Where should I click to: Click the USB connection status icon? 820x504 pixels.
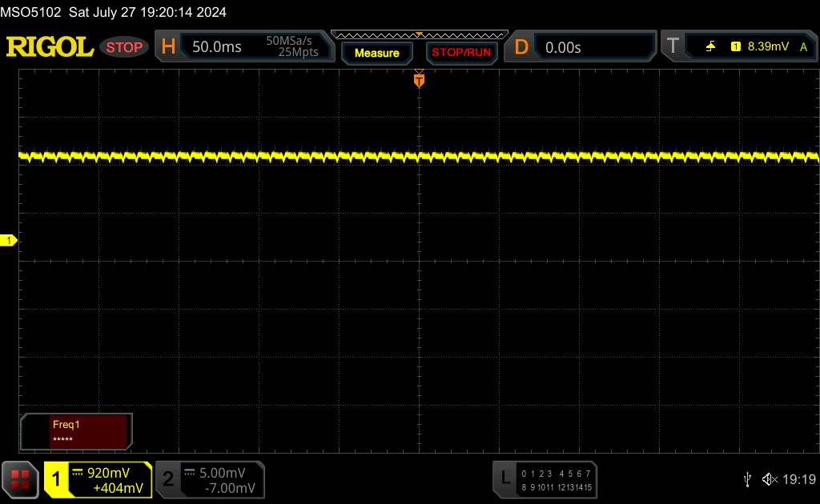point(747,478)
